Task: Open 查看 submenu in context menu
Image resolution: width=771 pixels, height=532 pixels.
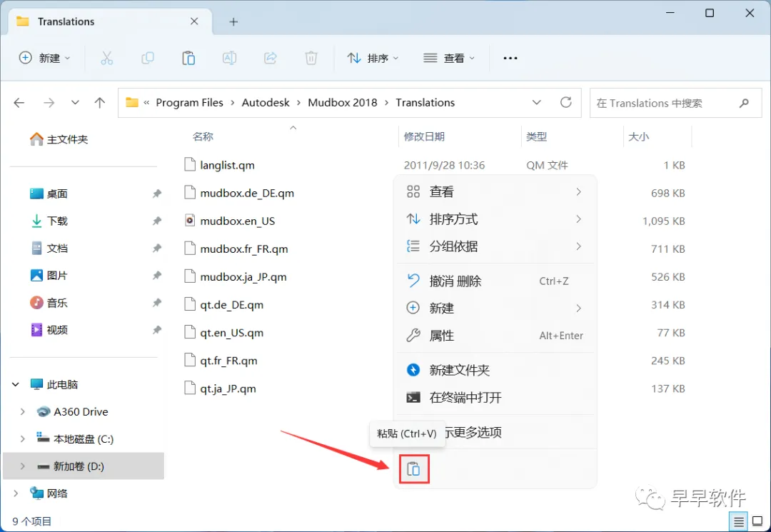Action: [x=495, y=192]
